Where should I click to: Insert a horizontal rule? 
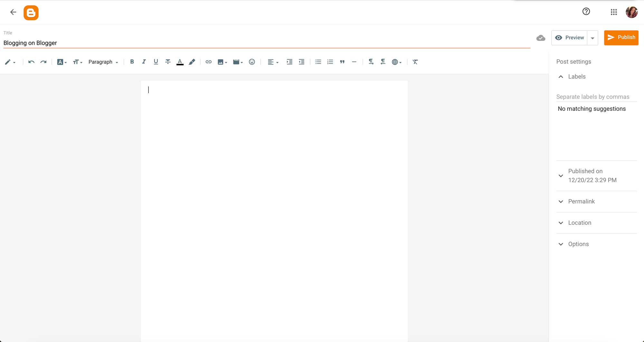coord(354,62)
